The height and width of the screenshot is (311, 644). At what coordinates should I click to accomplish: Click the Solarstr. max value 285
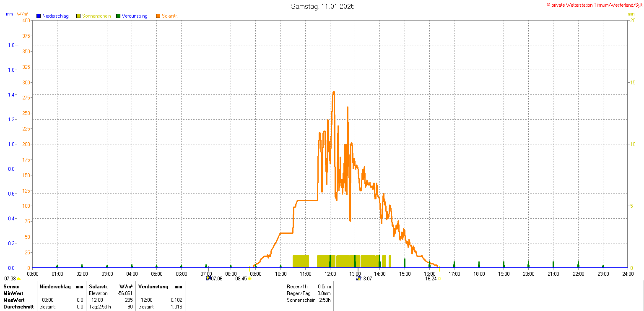click(x=129, y=300)
